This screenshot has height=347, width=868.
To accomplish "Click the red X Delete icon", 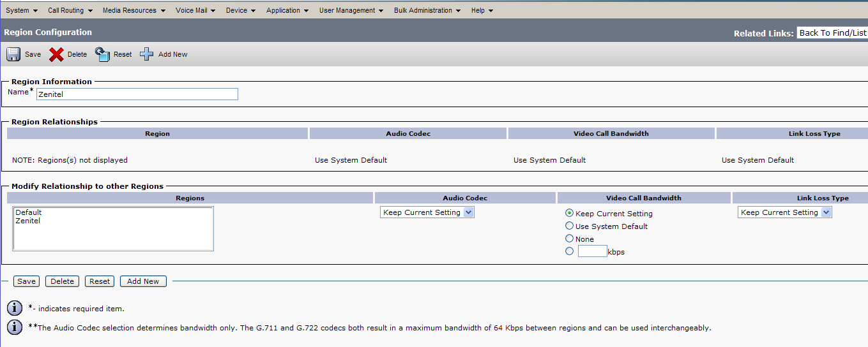I will (56, 54).
